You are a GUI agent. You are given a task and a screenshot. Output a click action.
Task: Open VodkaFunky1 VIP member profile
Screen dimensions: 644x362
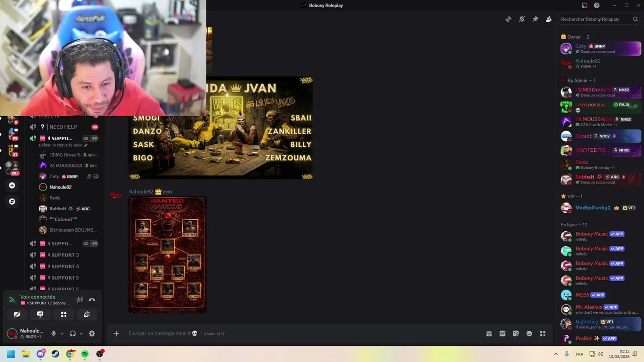point(601,208)
